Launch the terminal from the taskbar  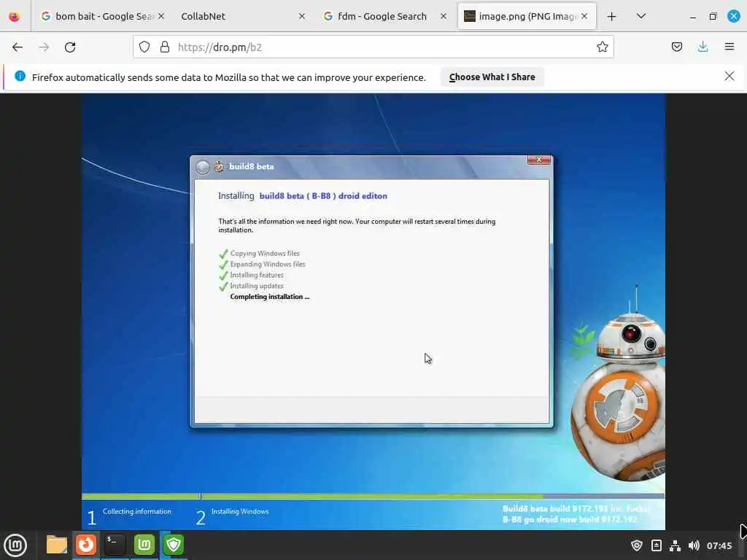[x=115, y=545]
